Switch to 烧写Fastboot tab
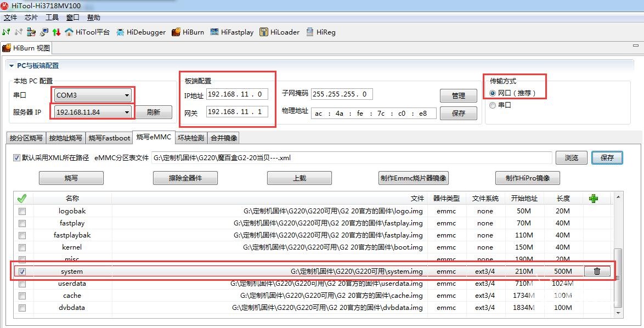 pyautogui.click(x=109, y=138)
